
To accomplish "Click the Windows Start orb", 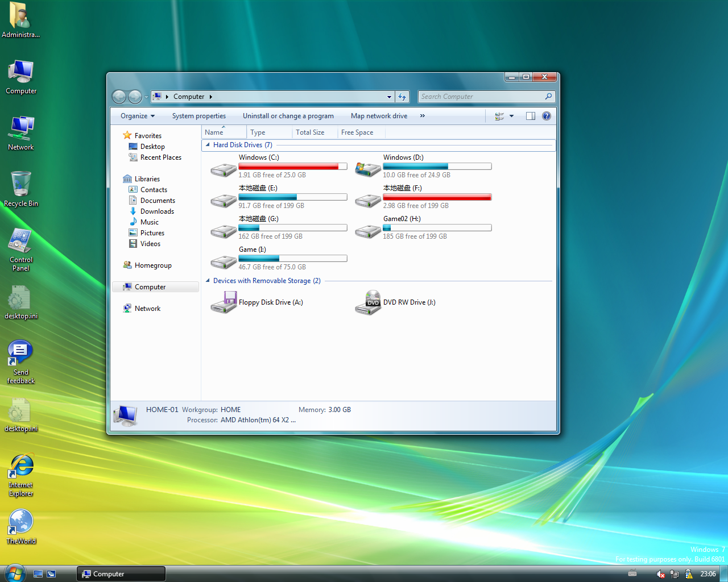I will pyautogui.click(x=14, y=573).
